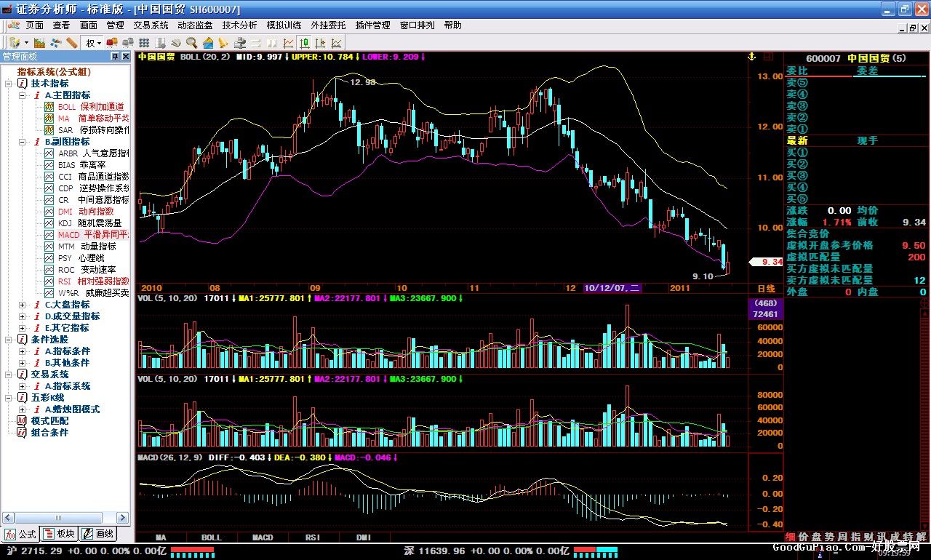Image resolution: width=931 pixels, height=560 pixels.
Task: Click the ruler drawing tool icon
Action: (71, 43)
